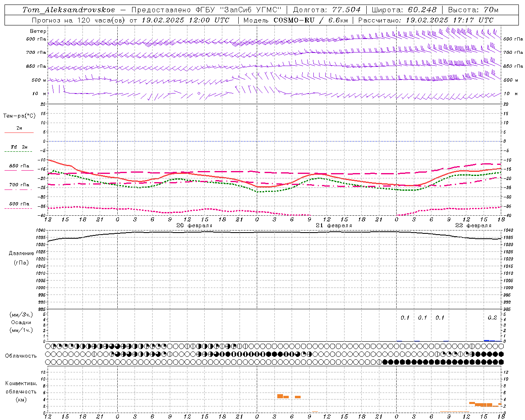The height and width of the screenshot is (420, 525).
Task: Click the Облачность row label
Action: [x=21, y=356]
